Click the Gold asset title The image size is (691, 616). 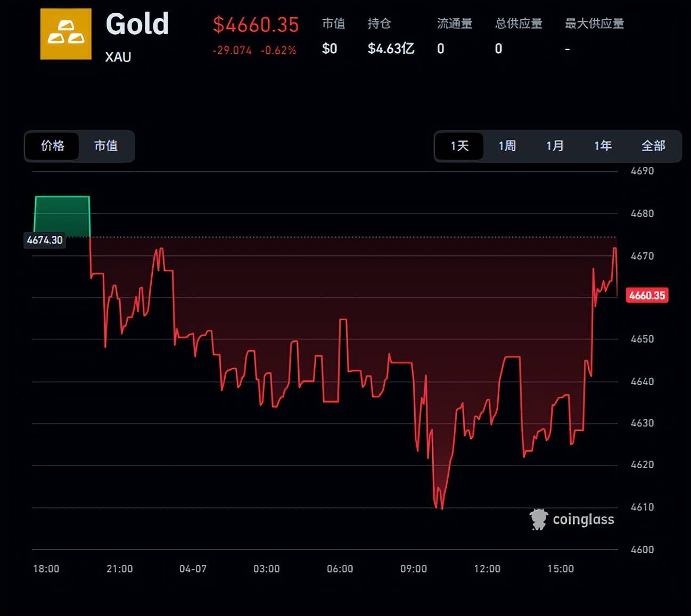(x=137, y=24)
